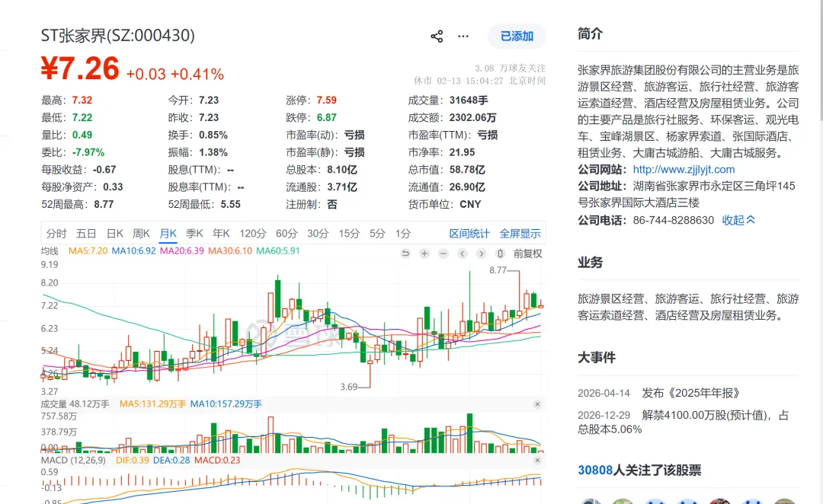Image resolution: width=823 pixels, height=504 pixels.
Task: Switch to the 120分 chart tab
Action: click(253, 234)
